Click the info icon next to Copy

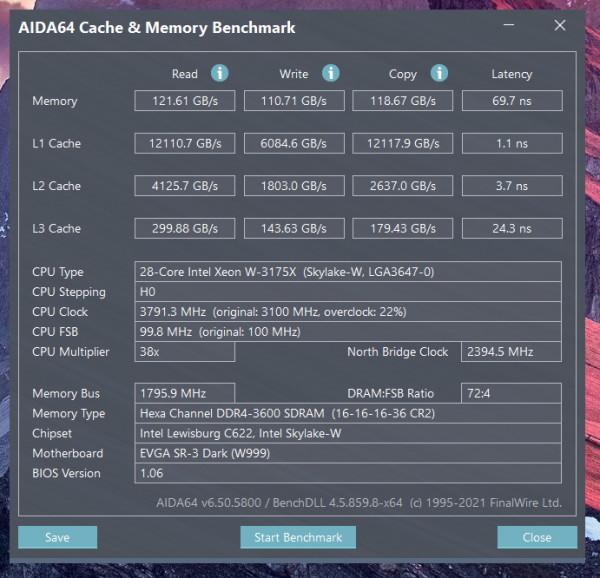438,73
